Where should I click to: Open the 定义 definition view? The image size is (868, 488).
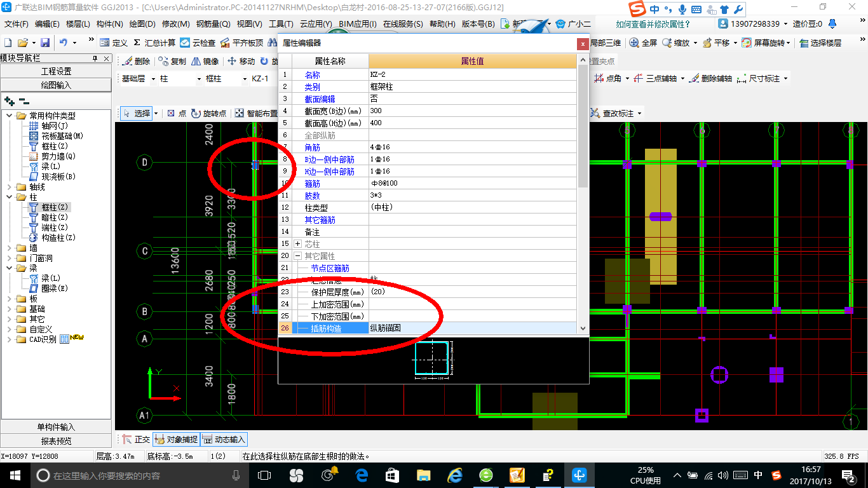[114, 43]
